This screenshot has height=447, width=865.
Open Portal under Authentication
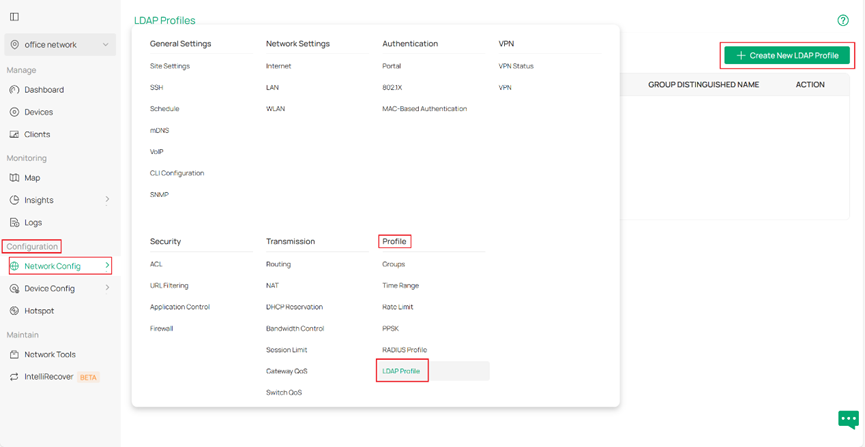(x=392, y=66)
